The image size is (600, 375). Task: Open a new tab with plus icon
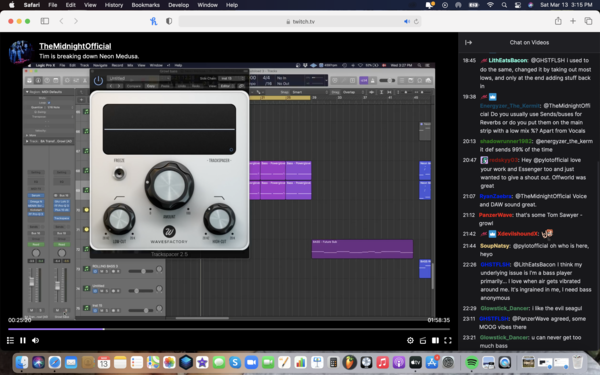click(573, 21)
